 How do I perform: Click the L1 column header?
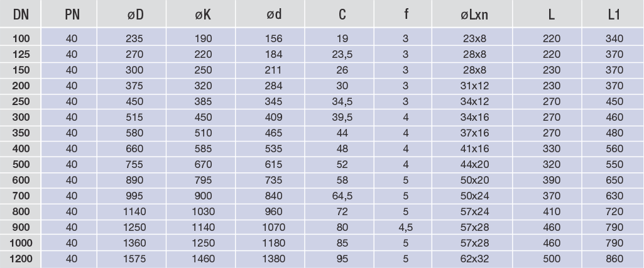point(614,14)
